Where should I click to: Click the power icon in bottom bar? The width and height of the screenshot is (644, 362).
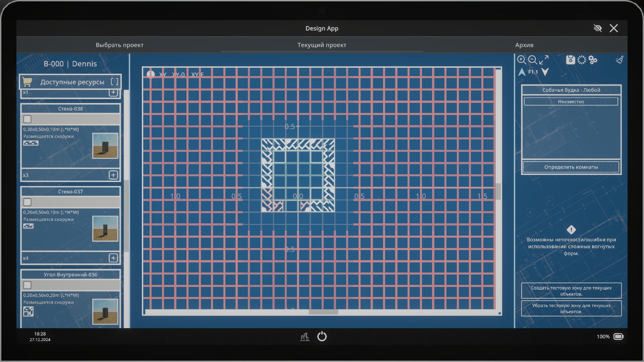[x=322, y=336]
